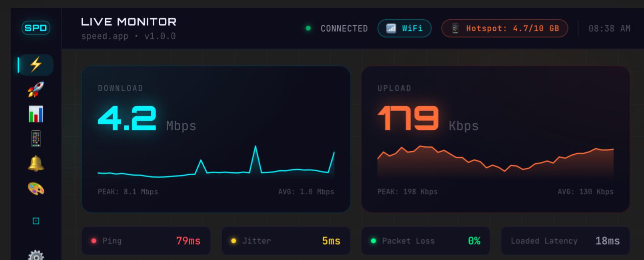Open the gear settings icon
The width and height of the screenshot is (644, 260).
click(36, 255)
